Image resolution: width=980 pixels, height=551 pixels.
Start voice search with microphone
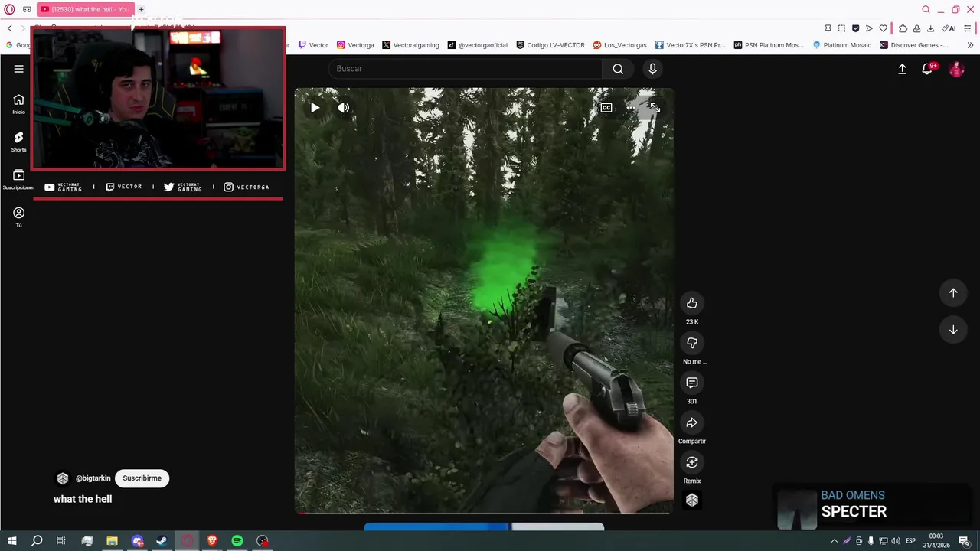652,69
